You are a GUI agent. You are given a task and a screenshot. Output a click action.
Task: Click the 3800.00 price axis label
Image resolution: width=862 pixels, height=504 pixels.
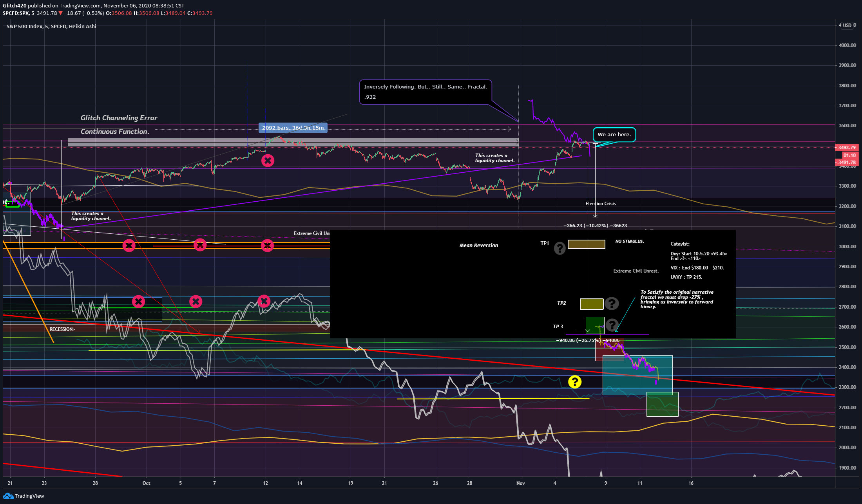coord(848,86)
